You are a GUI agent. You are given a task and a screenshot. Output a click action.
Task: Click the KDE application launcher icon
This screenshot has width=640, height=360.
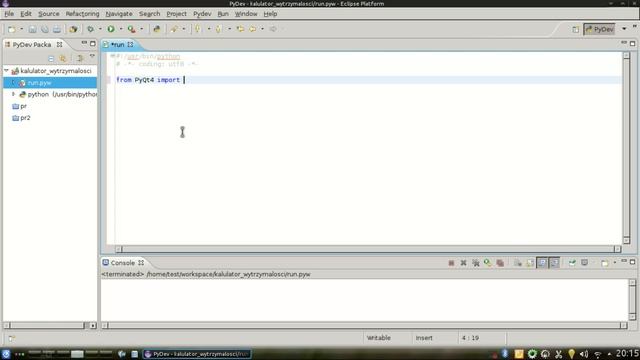pyautogui.click(x=6, y=354)
